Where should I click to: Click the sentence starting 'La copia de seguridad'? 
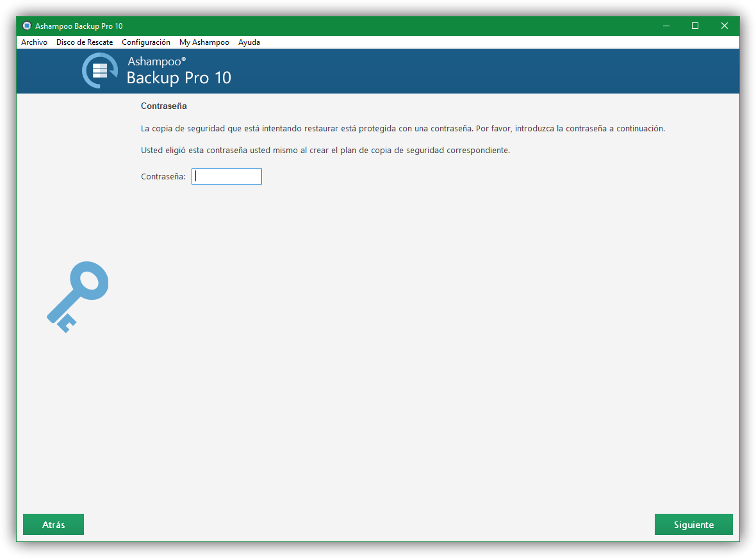[403, 129]
